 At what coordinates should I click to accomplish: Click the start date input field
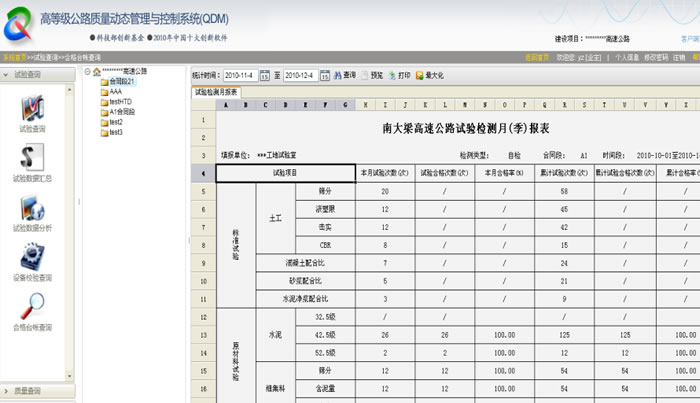point(241,75)
